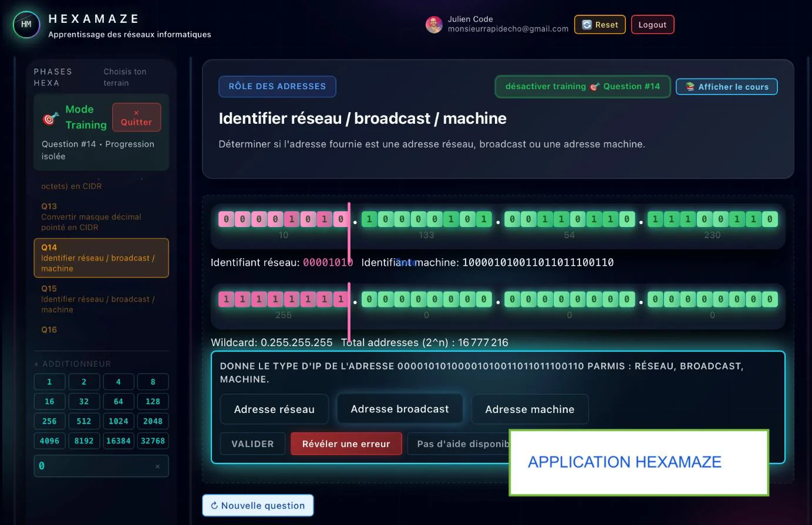Image resolution: width=812 pixels, height=525 pixels.
Task: Click the adder value 2048 key
Action: [153, 421]
